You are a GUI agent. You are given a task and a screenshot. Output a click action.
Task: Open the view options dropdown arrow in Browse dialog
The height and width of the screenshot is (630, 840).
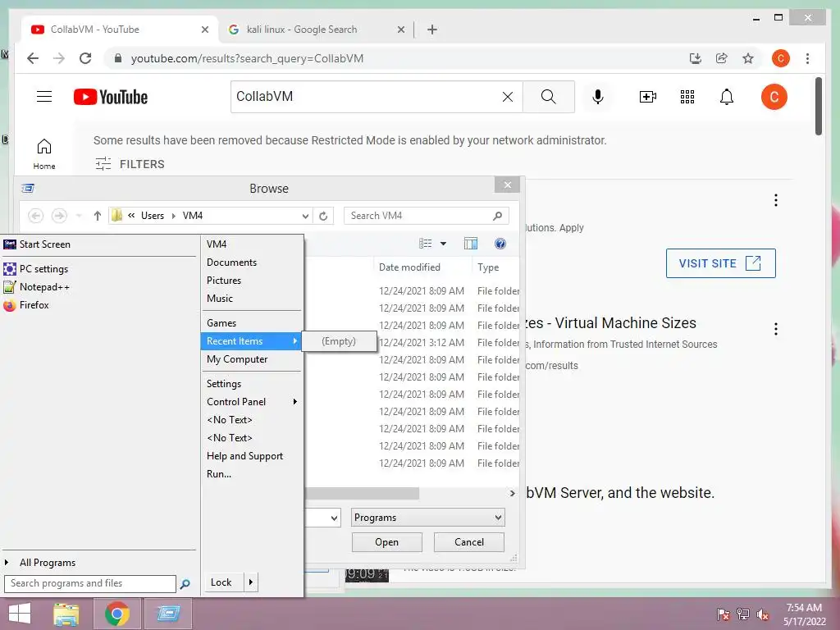point(443,244)
